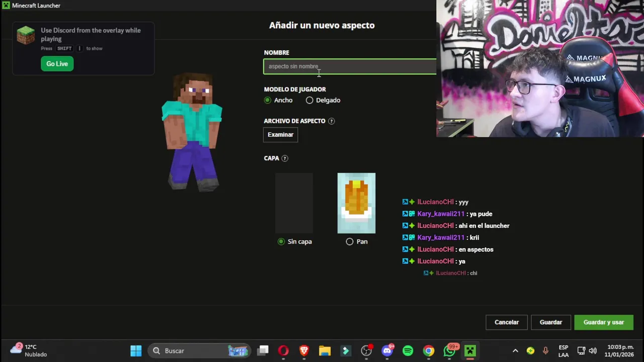Screen dimensions: 644x362
Task: Select the Sin capa radio option
Action: pyautogui.click(x=281, y=242)
